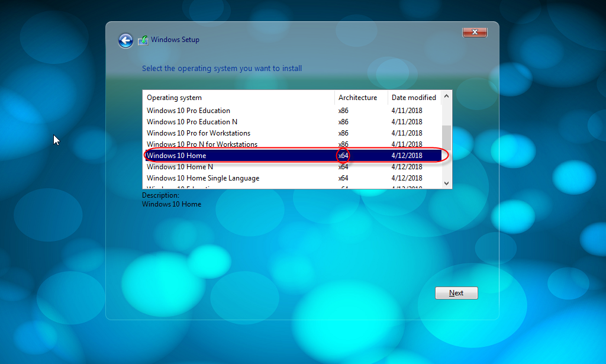This screenshot has height=364, width=606.
Task: Select Windows 10 Pro Education x86 entry
Action: (188, 111)
